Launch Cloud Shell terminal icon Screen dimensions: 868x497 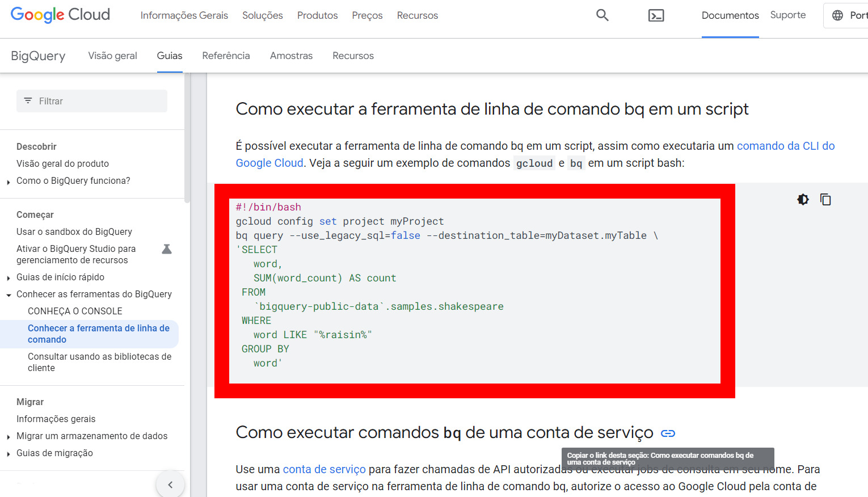point(656,15)
